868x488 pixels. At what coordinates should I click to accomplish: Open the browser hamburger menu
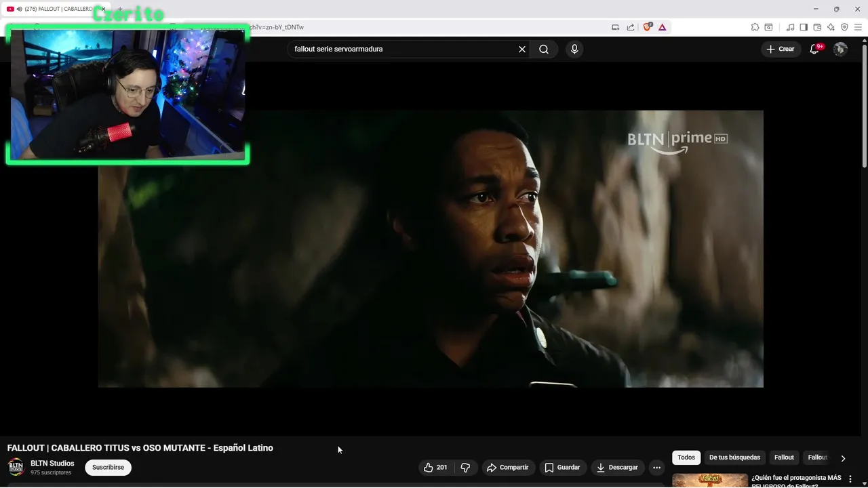858,27
